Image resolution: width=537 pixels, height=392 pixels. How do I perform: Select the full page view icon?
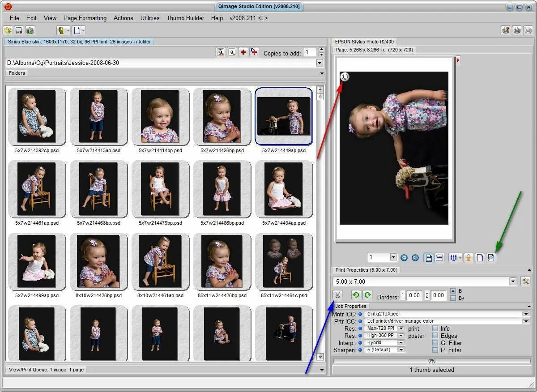point(429,258)
